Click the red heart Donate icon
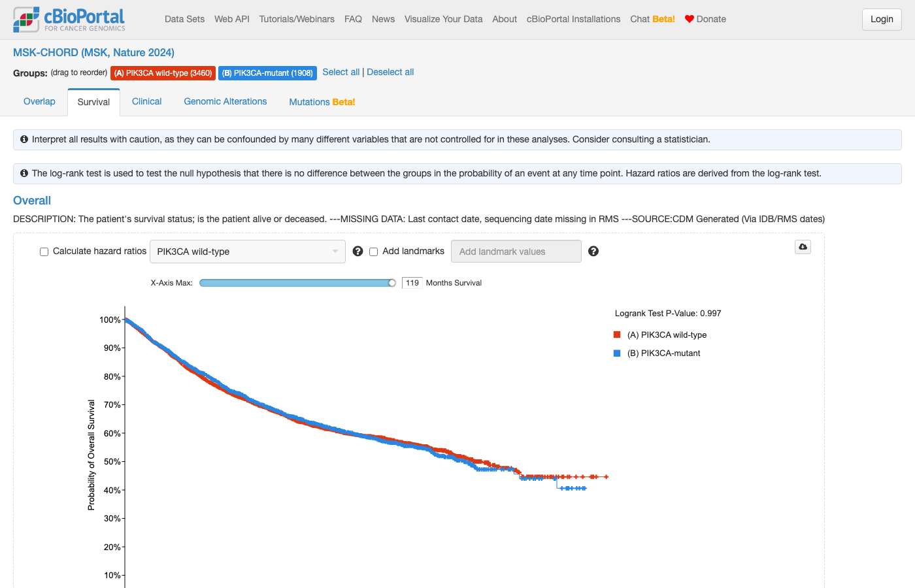The image size is (915, 588). click(689, 19)
